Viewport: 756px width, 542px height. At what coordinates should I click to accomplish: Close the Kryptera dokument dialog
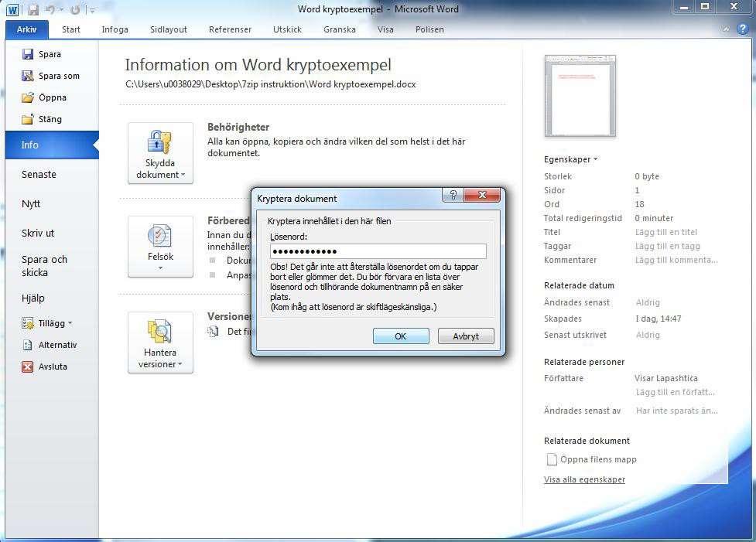(482, 195)
